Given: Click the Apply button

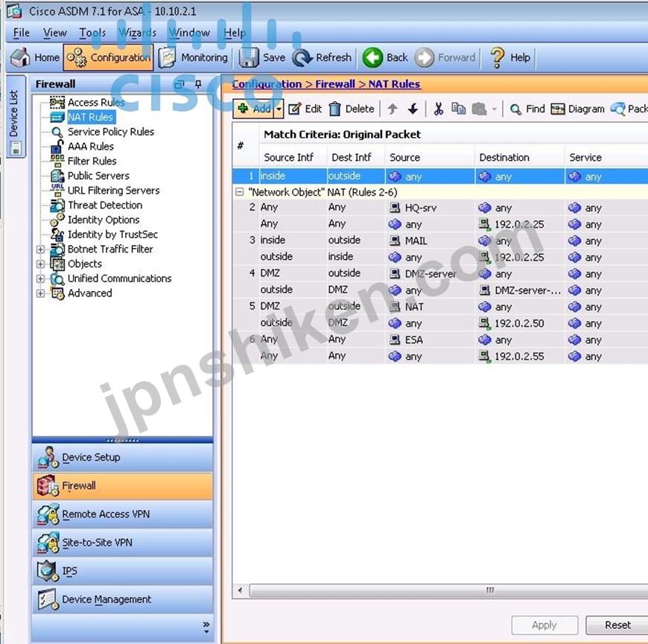Looking at the screenshot, I should (544, 625).
